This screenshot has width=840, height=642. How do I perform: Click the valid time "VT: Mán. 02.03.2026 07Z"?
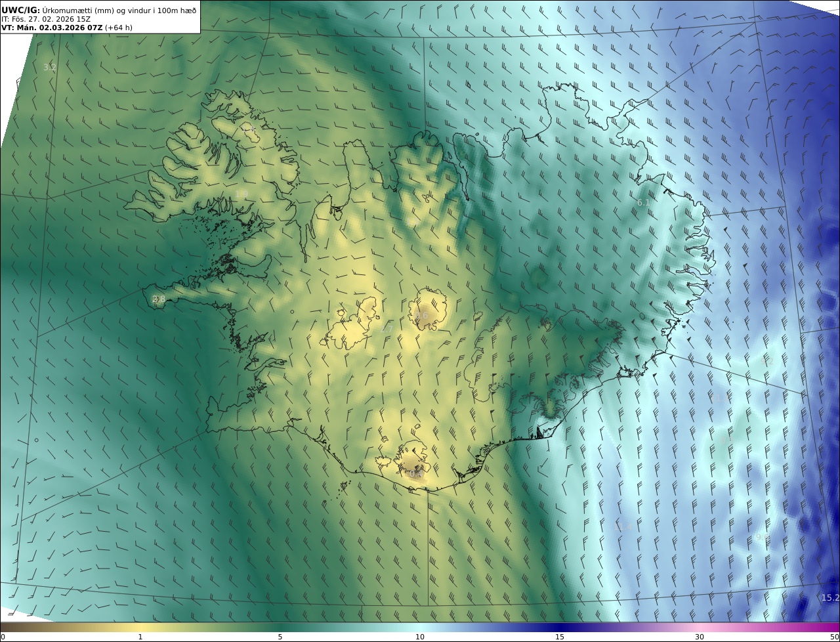[52, 28]
